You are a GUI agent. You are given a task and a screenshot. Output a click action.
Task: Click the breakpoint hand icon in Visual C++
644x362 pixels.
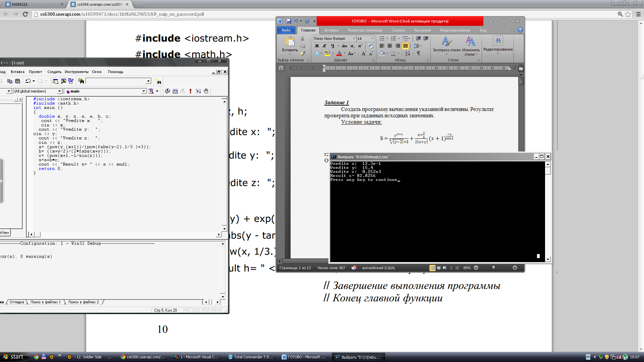pos(206,91)
